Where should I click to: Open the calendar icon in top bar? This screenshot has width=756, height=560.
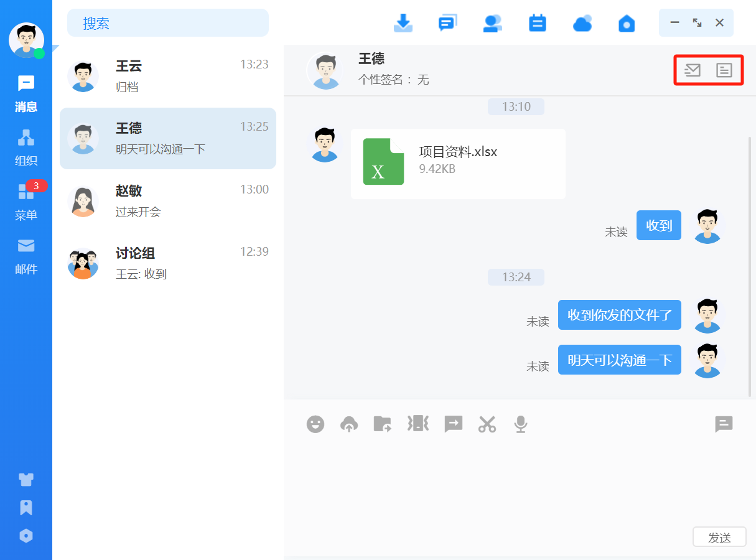537,23
